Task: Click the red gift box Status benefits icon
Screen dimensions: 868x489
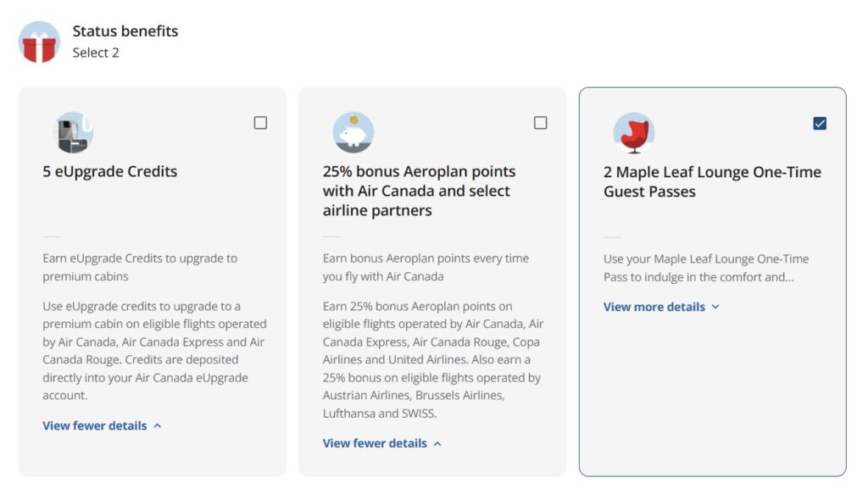Action: coord(39,42)
